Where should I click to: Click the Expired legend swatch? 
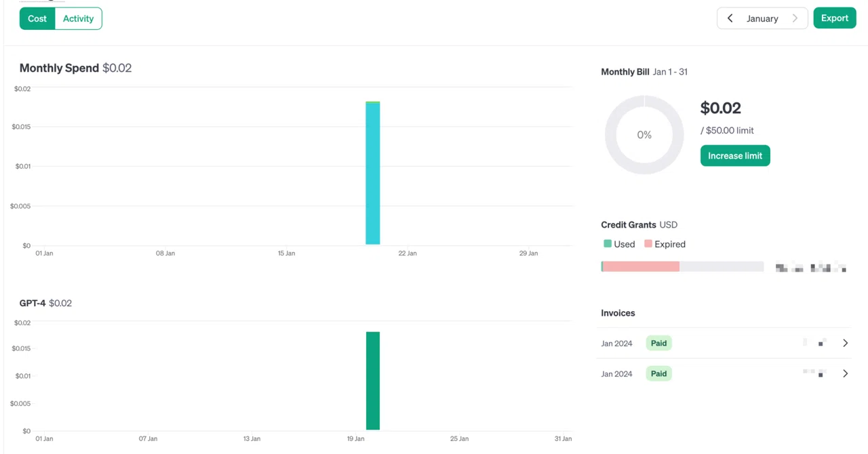(648, 244)
